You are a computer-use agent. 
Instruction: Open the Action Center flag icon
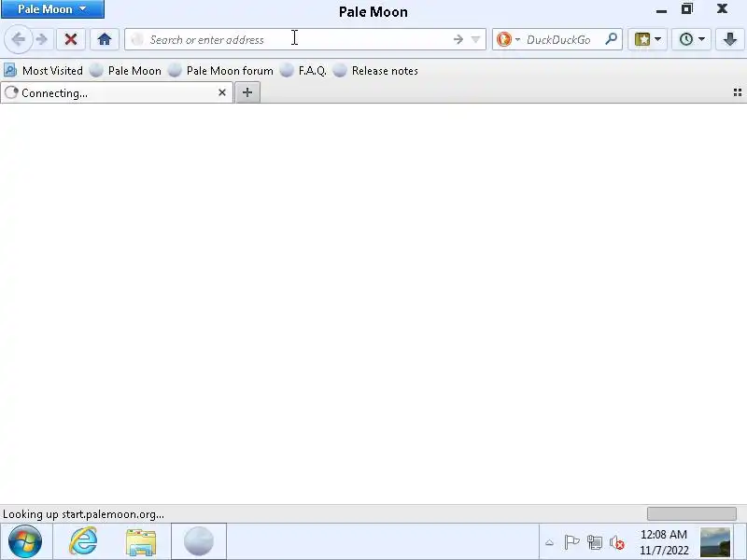point(571,542)
